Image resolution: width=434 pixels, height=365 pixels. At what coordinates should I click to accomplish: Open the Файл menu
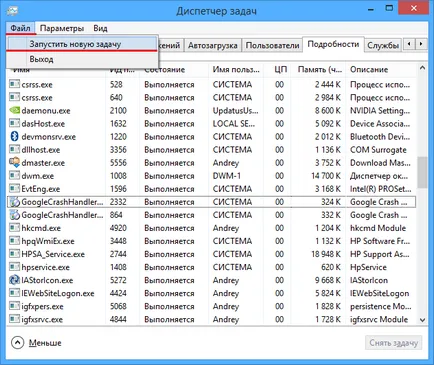coord(20,28)
